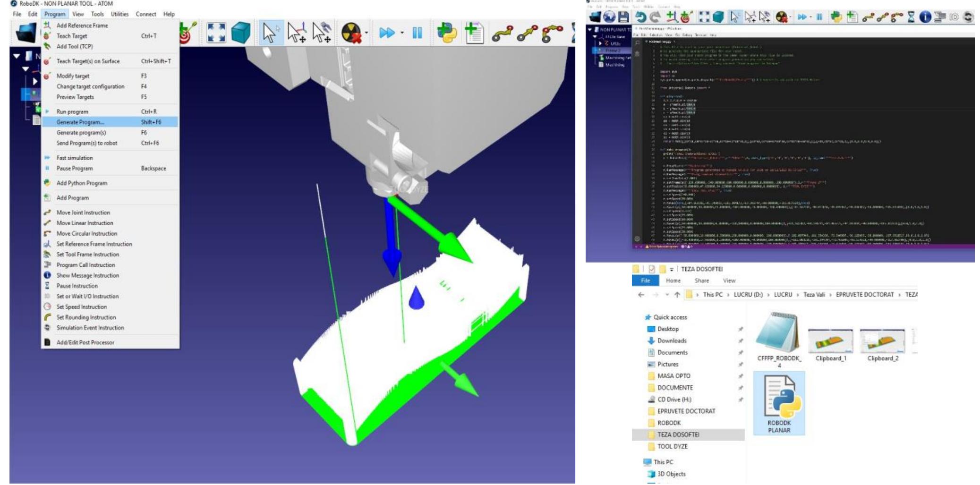Image resolution: width=980 pixels, height=485 pixels.
Task: Click the isometric view cube icon in main toolbar
Action: pos(240,33)
